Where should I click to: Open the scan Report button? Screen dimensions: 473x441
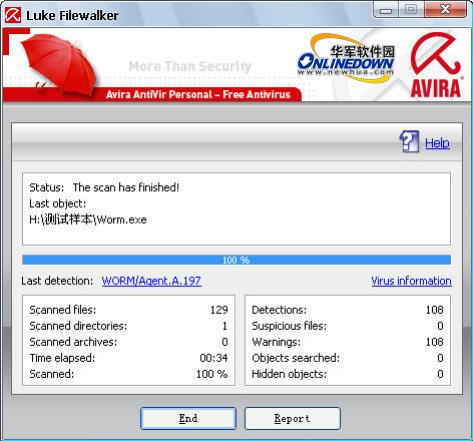pyautogui.click(x=292, y=418)
